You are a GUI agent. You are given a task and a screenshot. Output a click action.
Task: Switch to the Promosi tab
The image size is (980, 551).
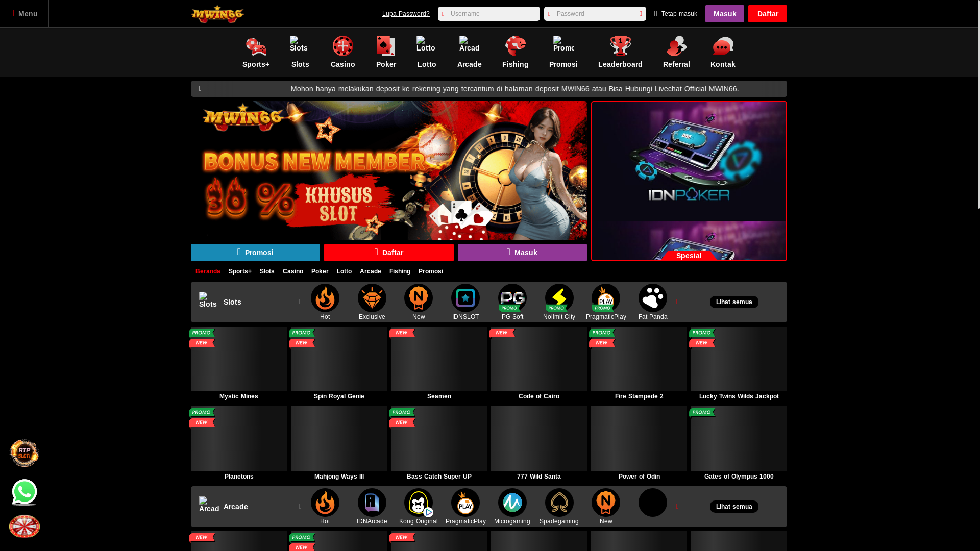(431, 271)
